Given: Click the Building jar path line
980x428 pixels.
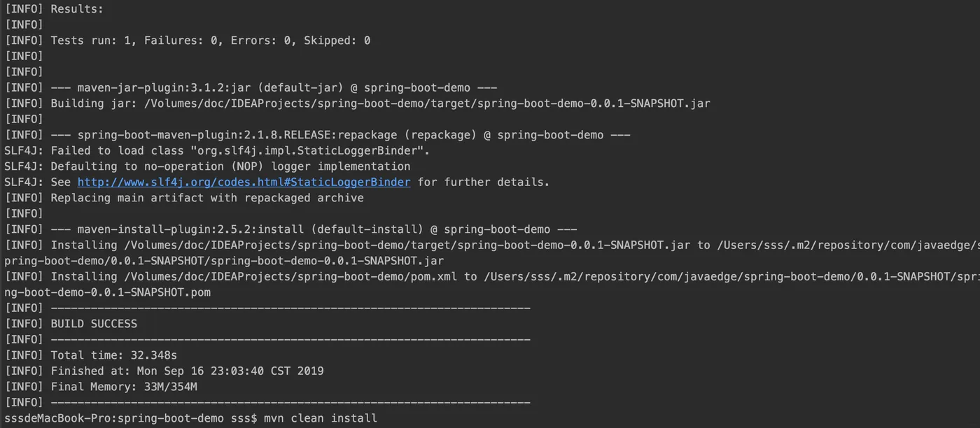Looking at the screenshot, I should [x=380, y=104].
